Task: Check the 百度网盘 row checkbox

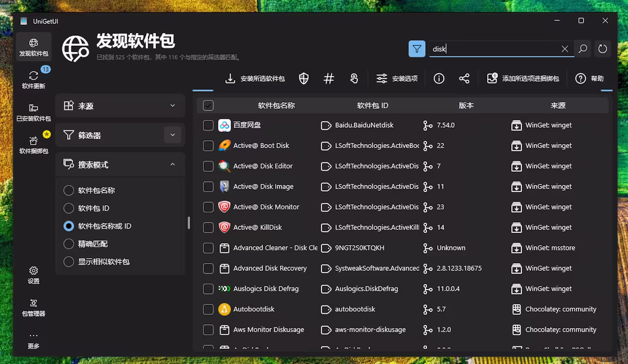Action: (x=208, y=125)
